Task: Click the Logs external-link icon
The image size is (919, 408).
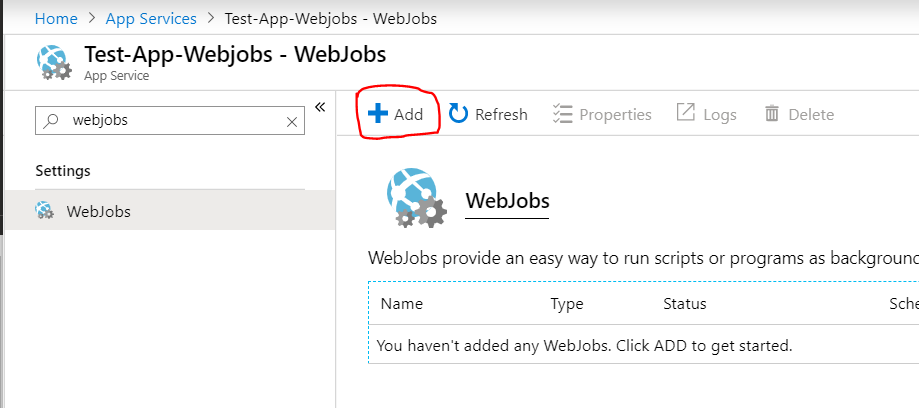Action: 685,112
